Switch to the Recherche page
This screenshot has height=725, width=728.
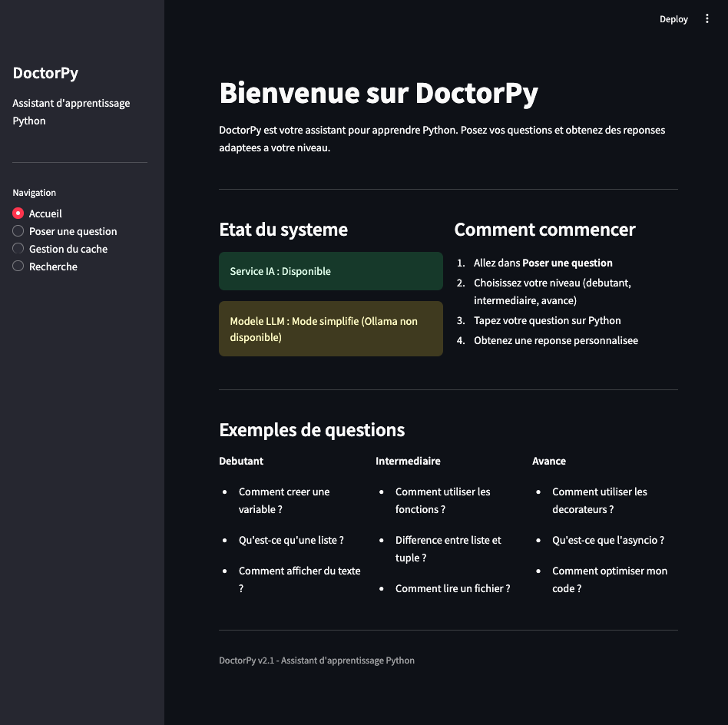tap(45, 266)
